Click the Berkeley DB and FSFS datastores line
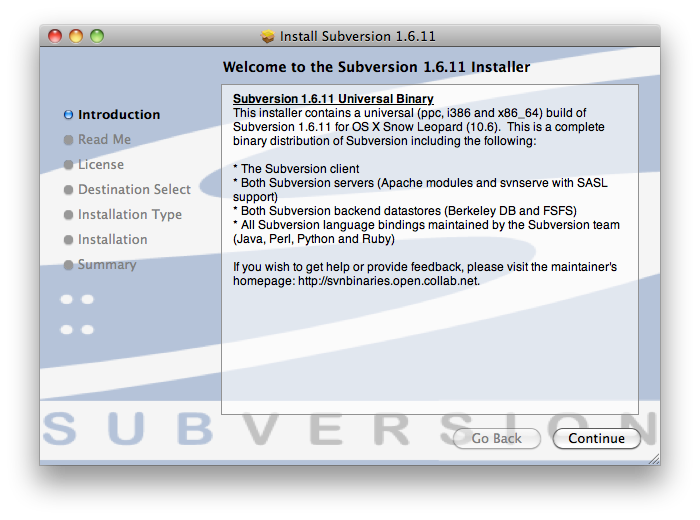 405,211
